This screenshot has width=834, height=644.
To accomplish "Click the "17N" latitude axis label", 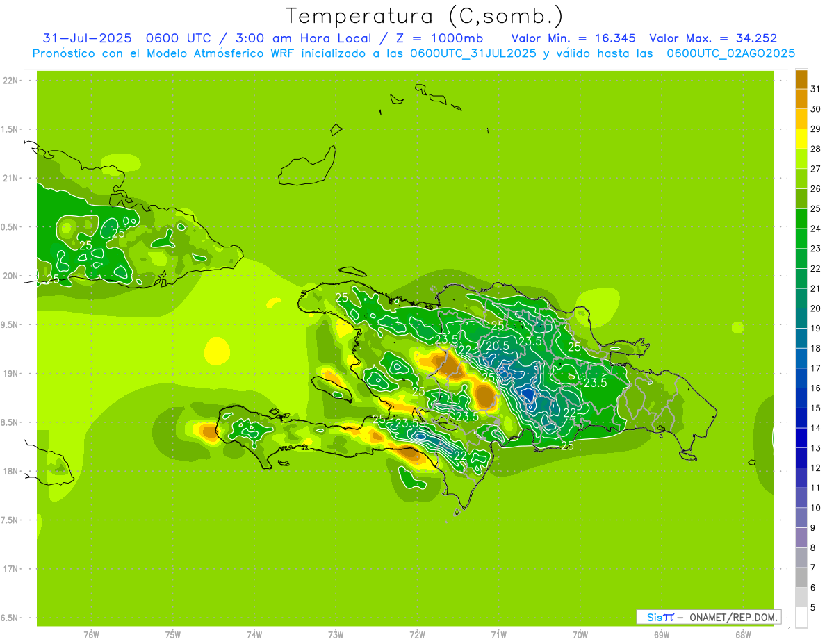I will 10,570.
